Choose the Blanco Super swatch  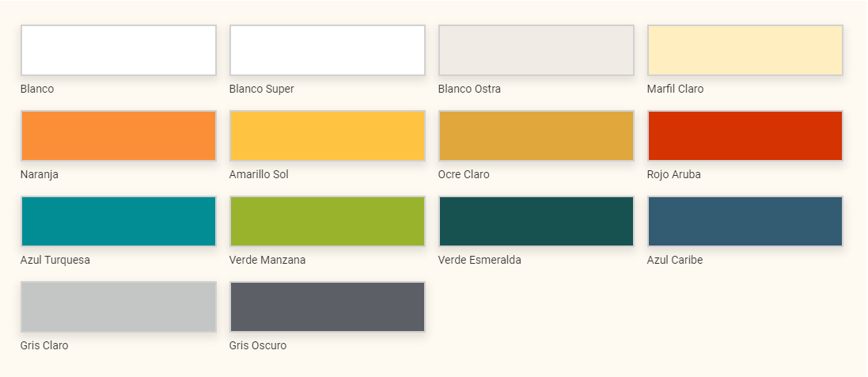pyautogui.click(x=327, y=50)
